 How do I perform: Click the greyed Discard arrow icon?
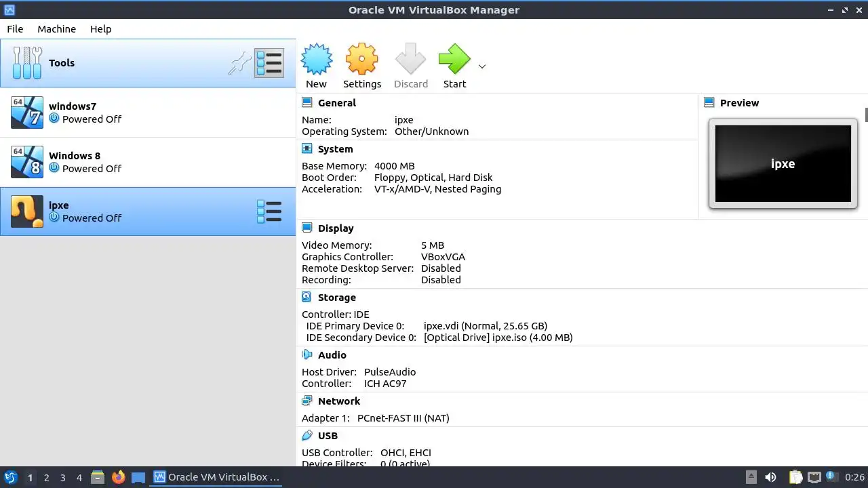pos(410,60)
